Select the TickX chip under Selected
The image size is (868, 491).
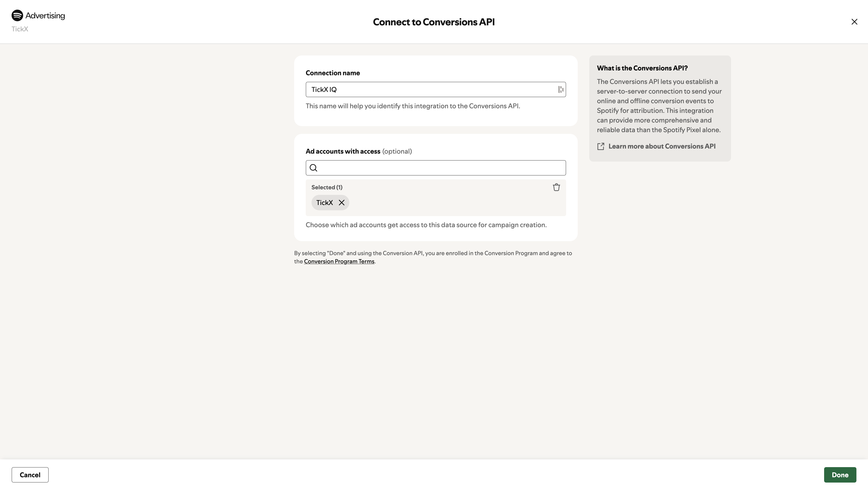[x=324, y=202]
